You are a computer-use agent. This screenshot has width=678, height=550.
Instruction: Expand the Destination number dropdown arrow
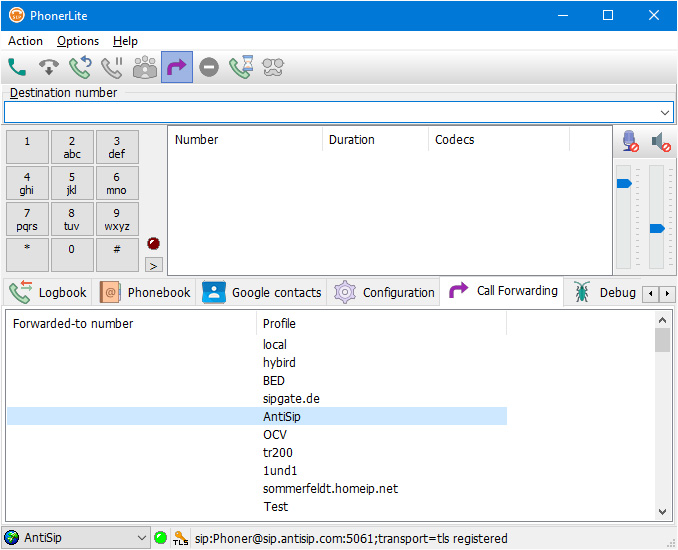tap(665, 113)
